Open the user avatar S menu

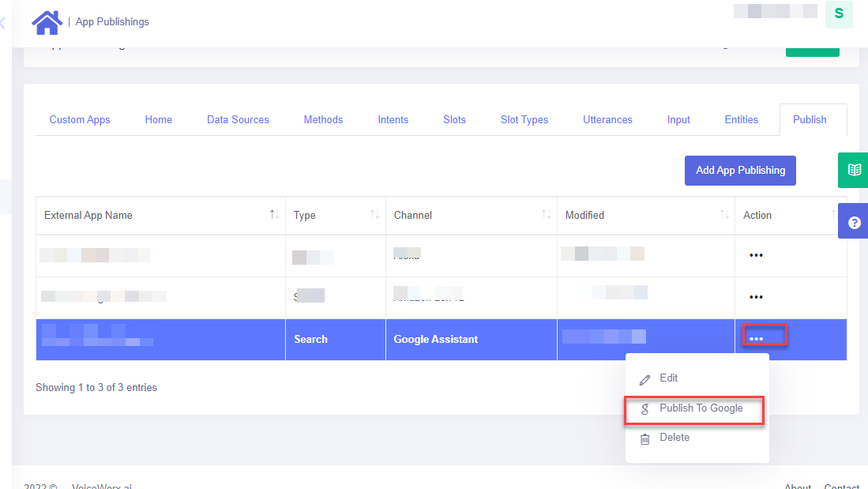[838, 14]
